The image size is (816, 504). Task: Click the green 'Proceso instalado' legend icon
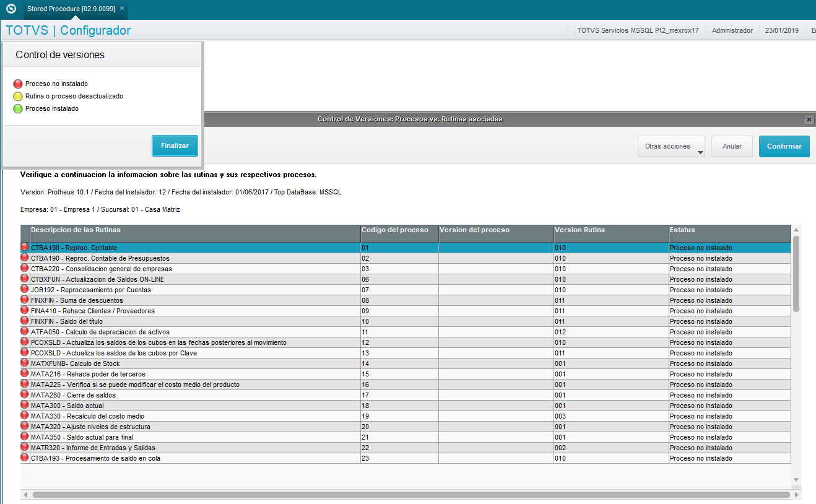(x=18, y=108)
